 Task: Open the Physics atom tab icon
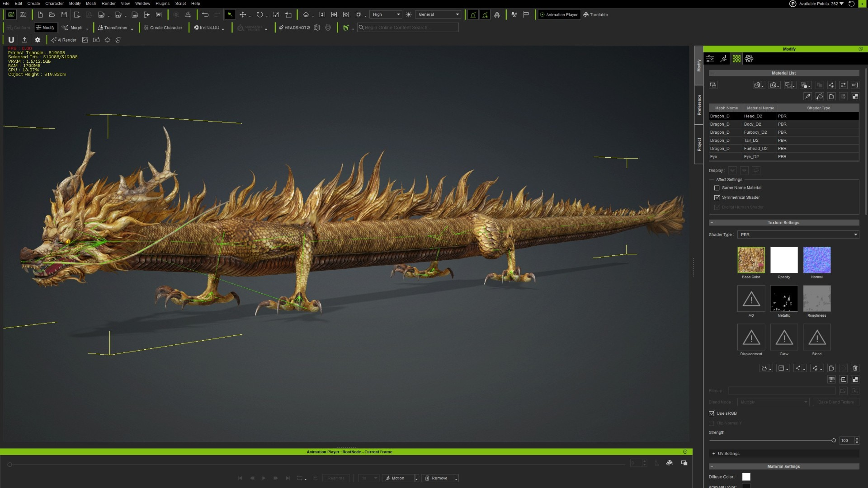tap(749, 59)
